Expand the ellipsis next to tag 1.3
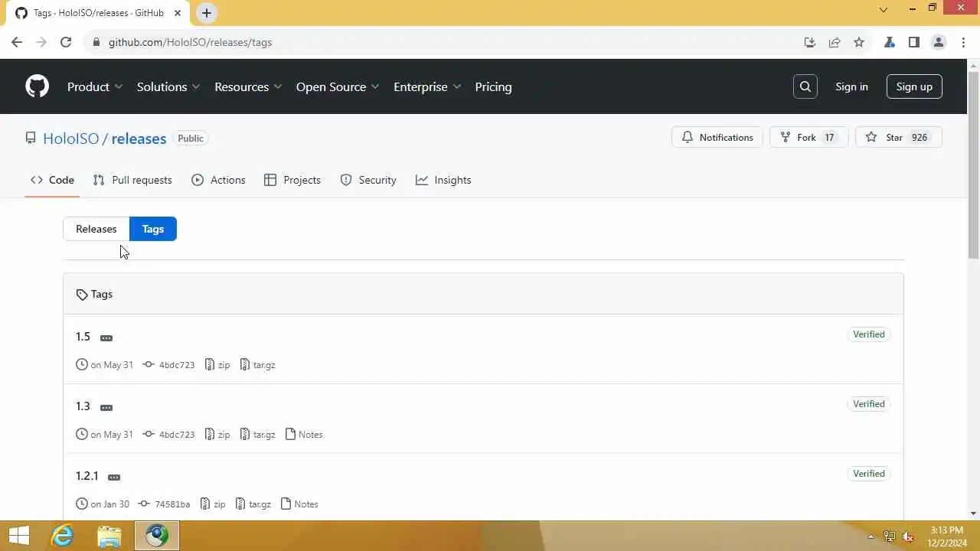This screenshot has height=551, width=980. [106, 407]
